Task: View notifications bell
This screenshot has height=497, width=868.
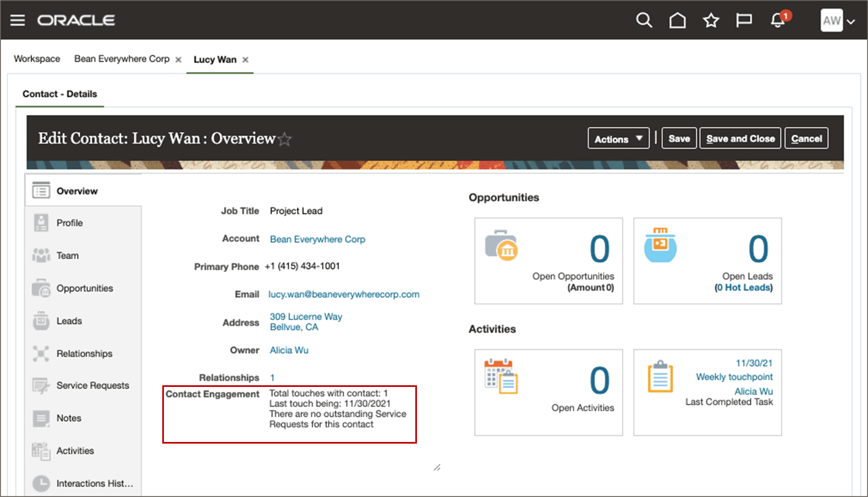Action: 778,20
